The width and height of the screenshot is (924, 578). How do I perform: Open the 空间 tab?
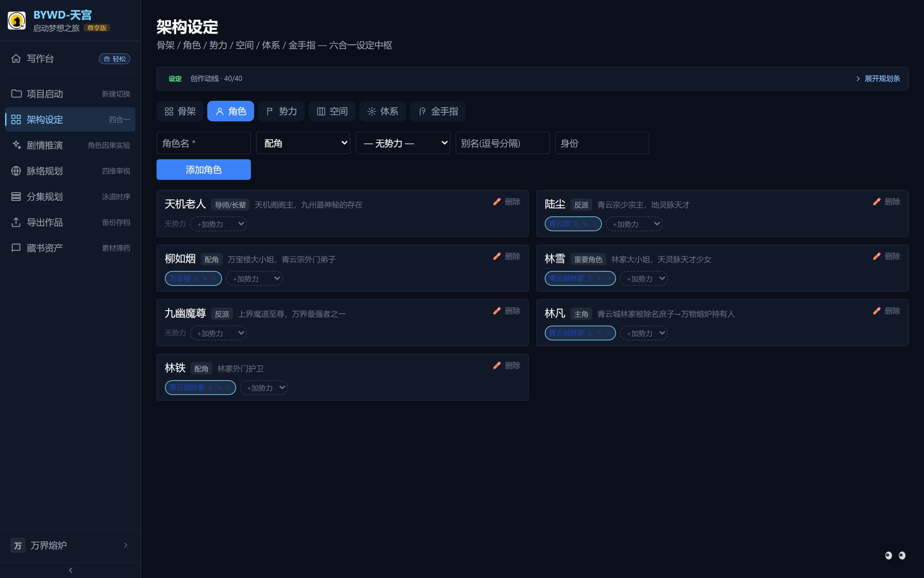[332, 111]
